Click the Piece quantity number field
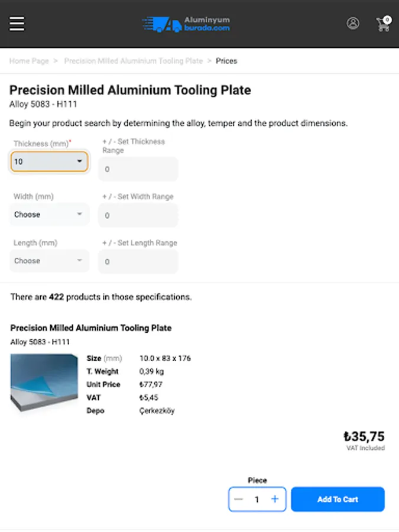 (x=257, y=499)
